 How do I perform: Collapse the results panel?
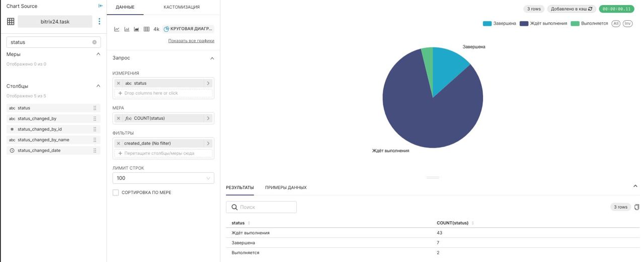pos(635,186)
